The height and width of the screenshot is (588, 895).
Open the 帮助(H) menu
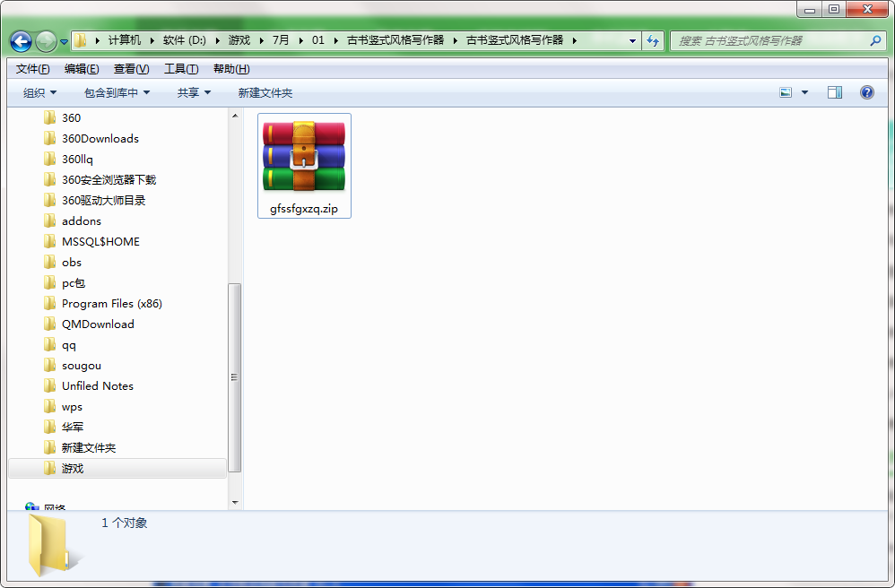(231, 69)
